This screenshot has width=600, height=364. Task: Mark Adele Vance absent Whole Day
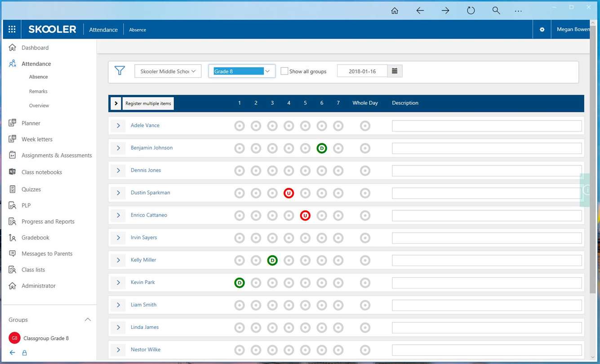click(365, 125)
